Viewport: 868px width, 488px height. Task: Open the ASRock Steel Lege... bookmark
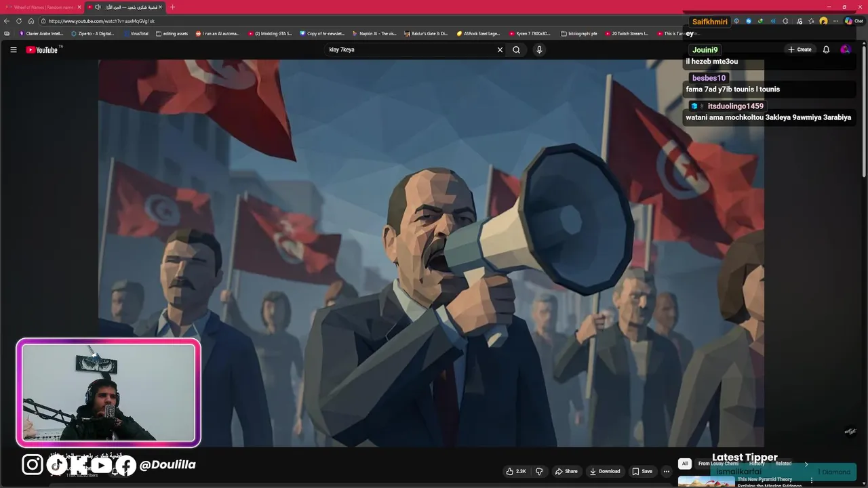point(478,33)
